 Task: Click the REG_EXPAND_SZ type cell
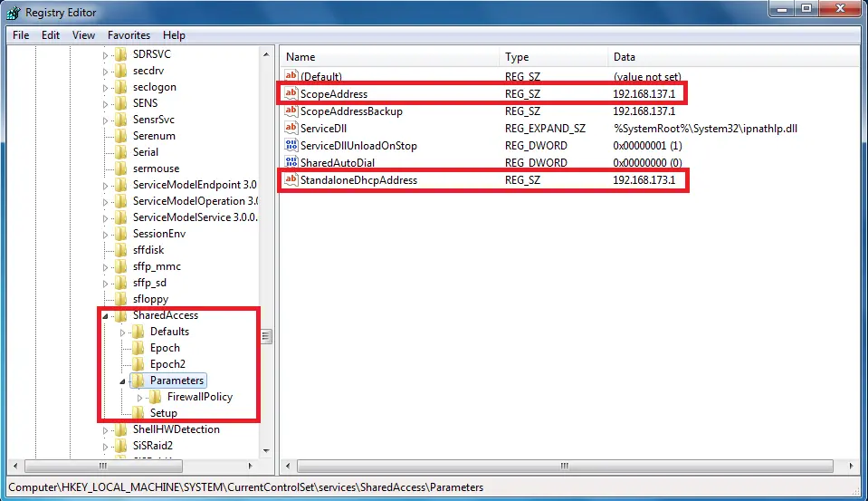tap(545, 128)
